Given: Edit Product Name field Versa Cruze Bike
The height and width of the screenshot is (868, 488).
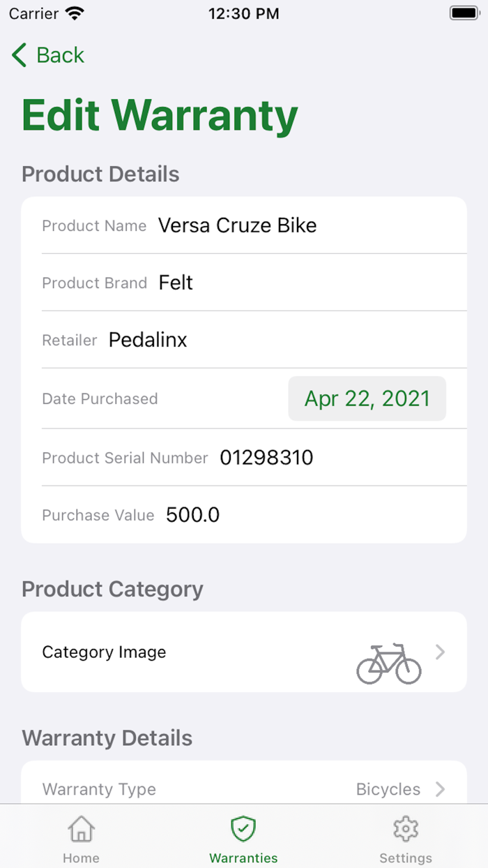Looking at the screenshot, I should point(237,225).
